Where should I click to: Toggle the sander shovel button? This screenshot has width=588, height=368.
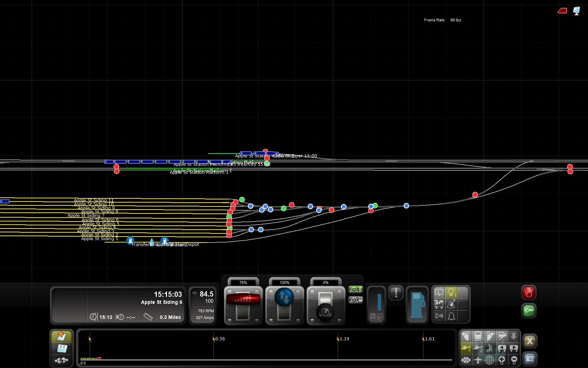coord(451,304)
